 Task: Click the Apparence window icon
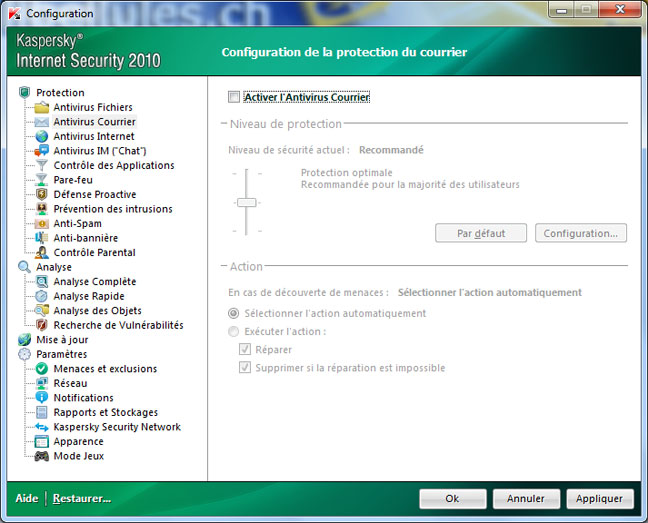[x=42, y=442]
